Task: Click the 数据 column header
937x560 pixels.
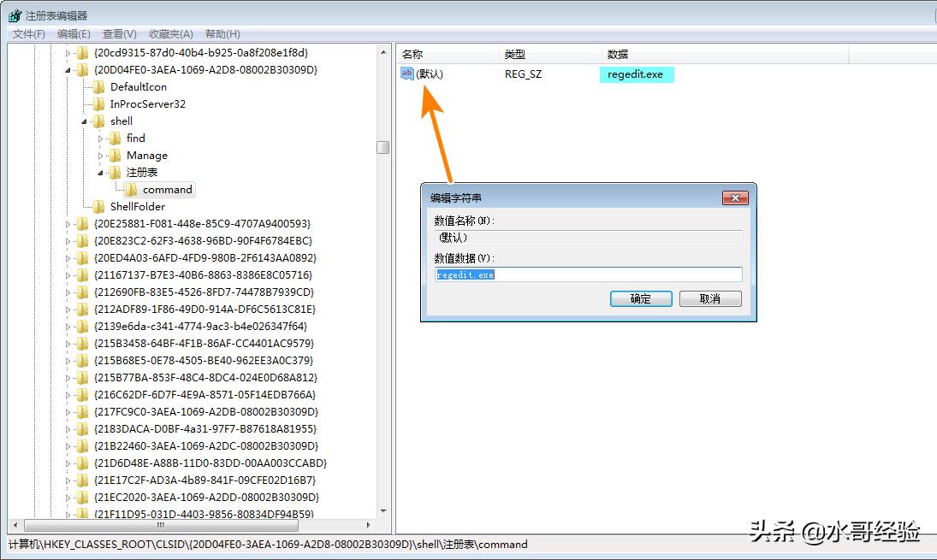Action: [725, 55]
